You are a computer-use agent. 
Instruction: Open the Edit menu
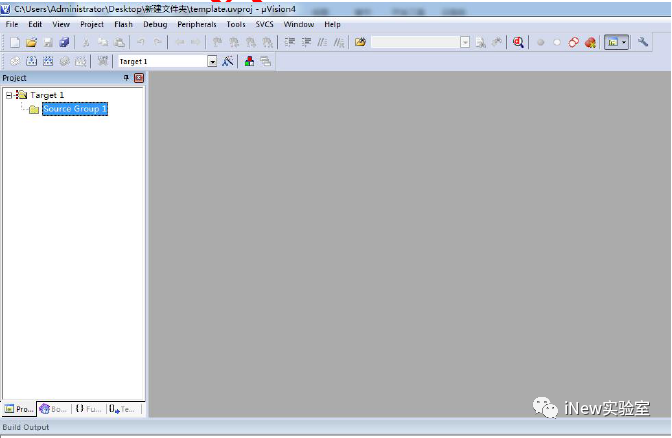(x=35, y=24)
